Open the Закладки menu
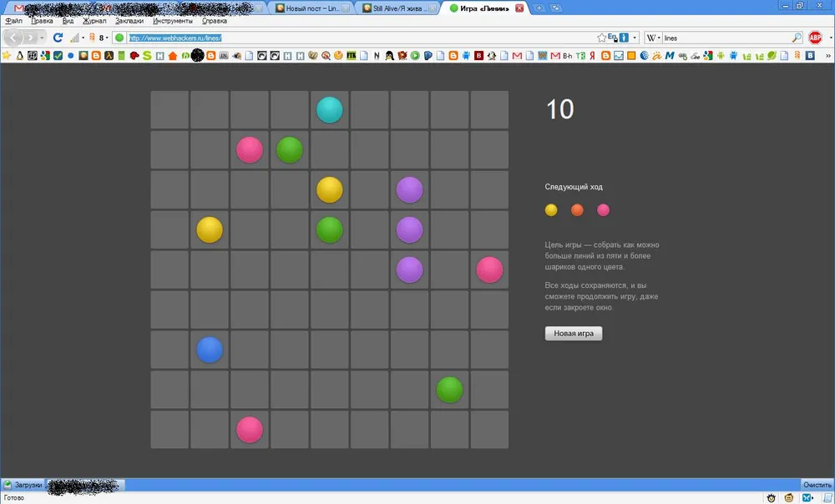Screen dimensions: 835x504 pyautogui.click(x=129, y=21)
